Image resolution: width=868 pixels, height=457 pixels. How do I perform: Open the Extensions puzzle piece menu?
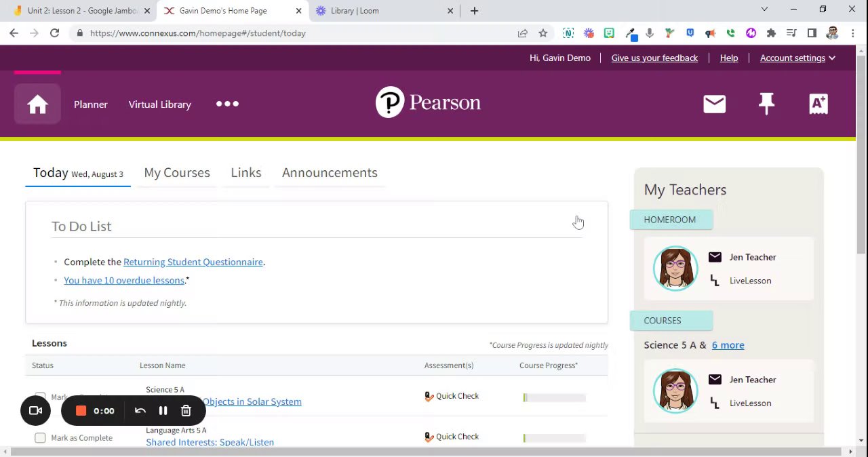pos(771,33)
